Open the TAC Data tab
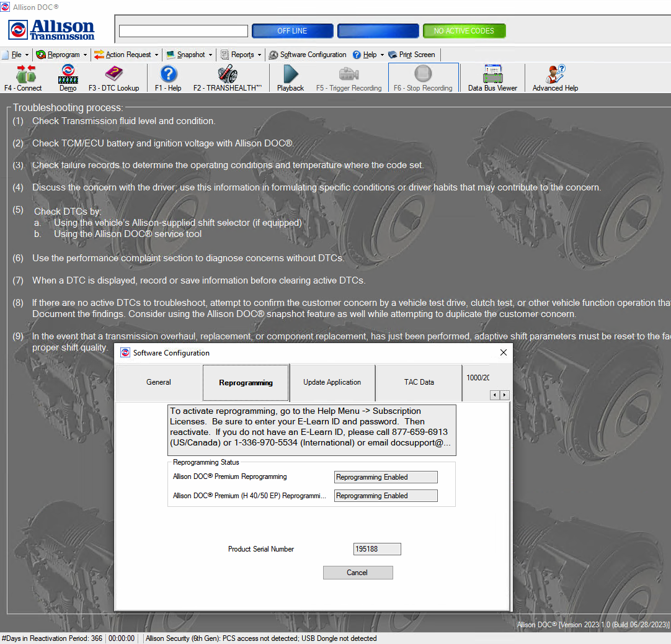 (419, 382)
